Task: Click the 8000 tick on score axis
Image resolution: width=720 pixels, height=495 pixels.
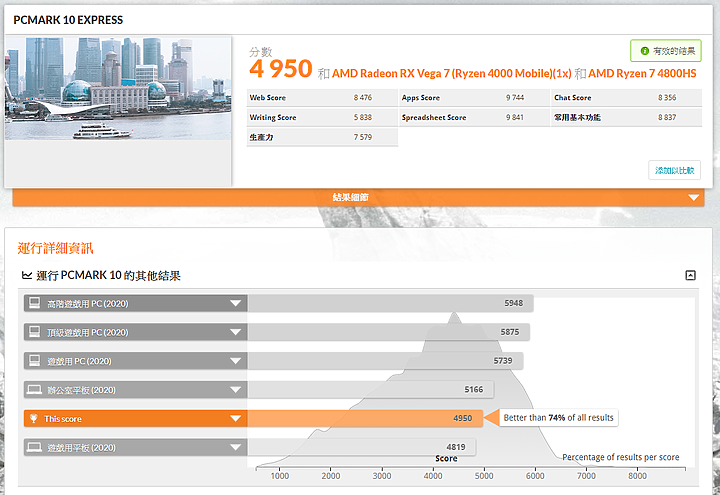Action: [637, 476]
